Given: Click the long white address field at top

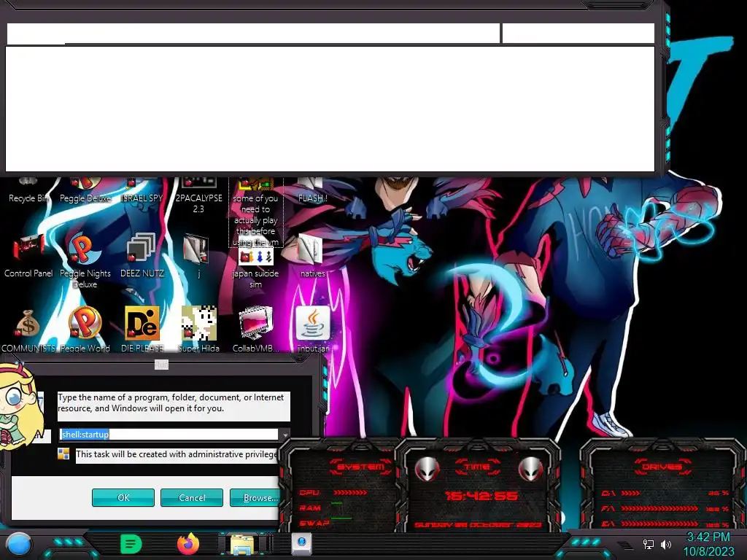Looking at the screenshot, I should [253, 34].
